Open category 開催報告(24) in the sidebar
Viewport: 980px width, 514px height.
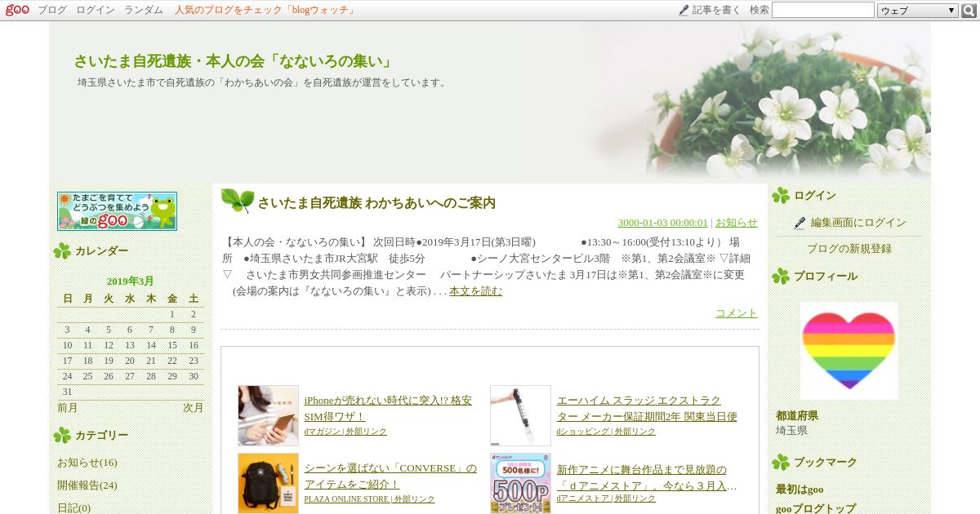(87, 485)
